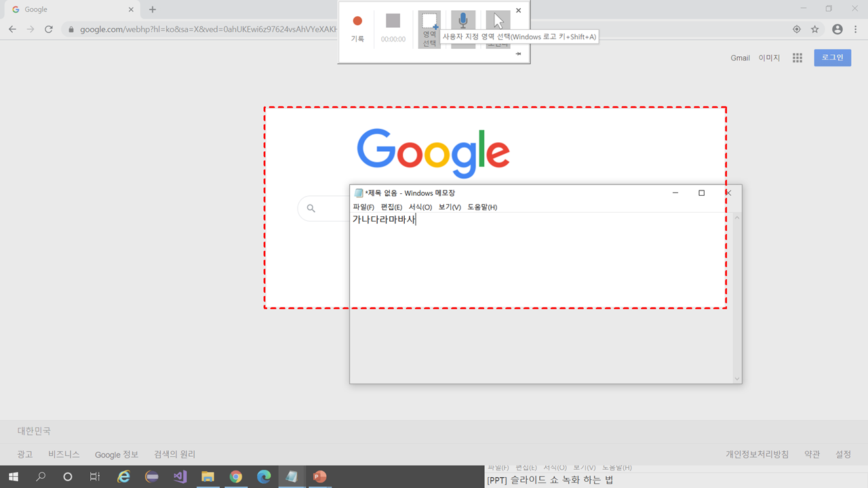Click the Google search box magnifier
868x488 pixels.
(x=311, y=208)
